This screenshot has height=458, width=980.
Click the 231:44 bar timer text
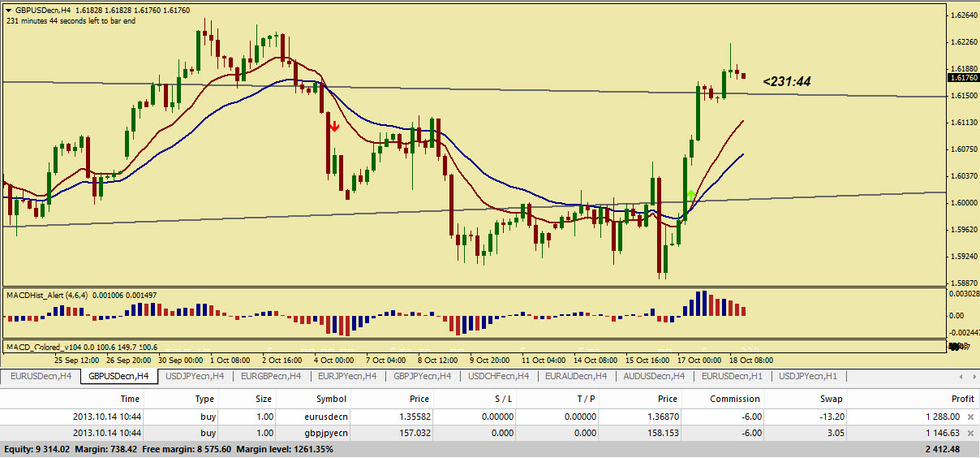(x=787, y=81)
